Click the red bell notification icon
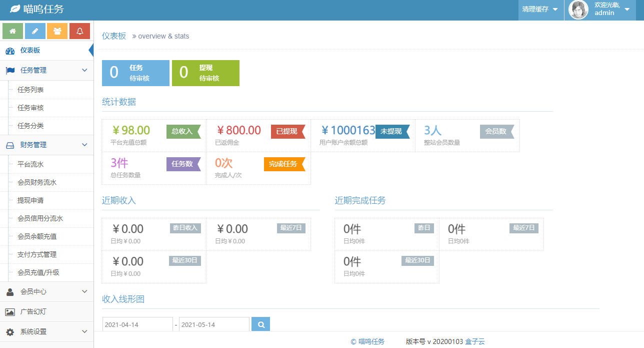The image size is (644, 348). 79,31
